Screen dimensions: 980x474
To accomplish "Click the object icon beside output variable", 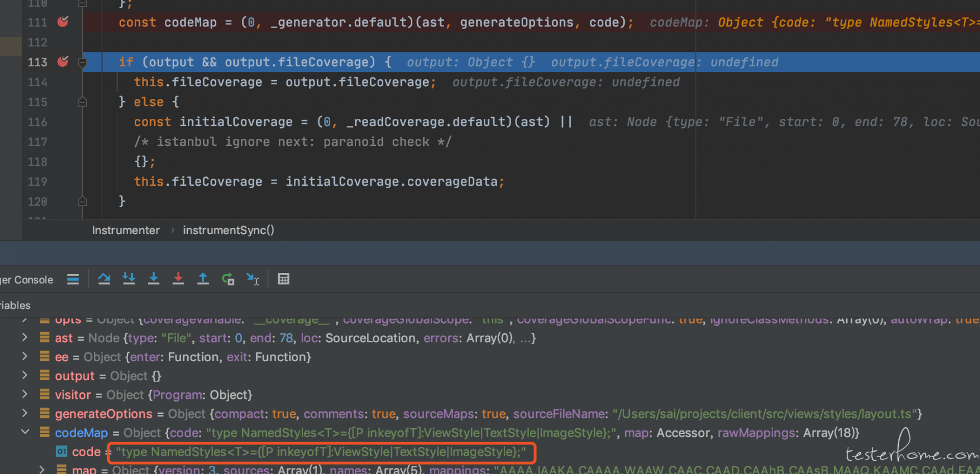I will coord(45,376).
